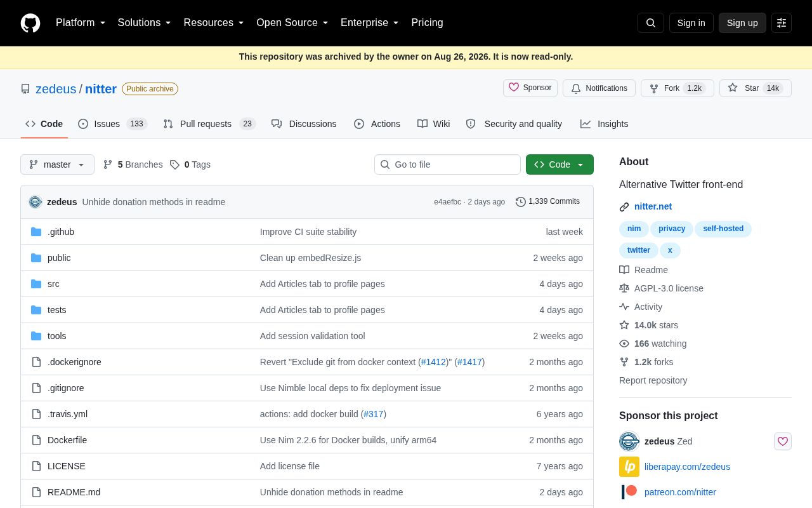Screen dimensions: 812x508
Task: View the 5 Branches list
Action: 133,164
